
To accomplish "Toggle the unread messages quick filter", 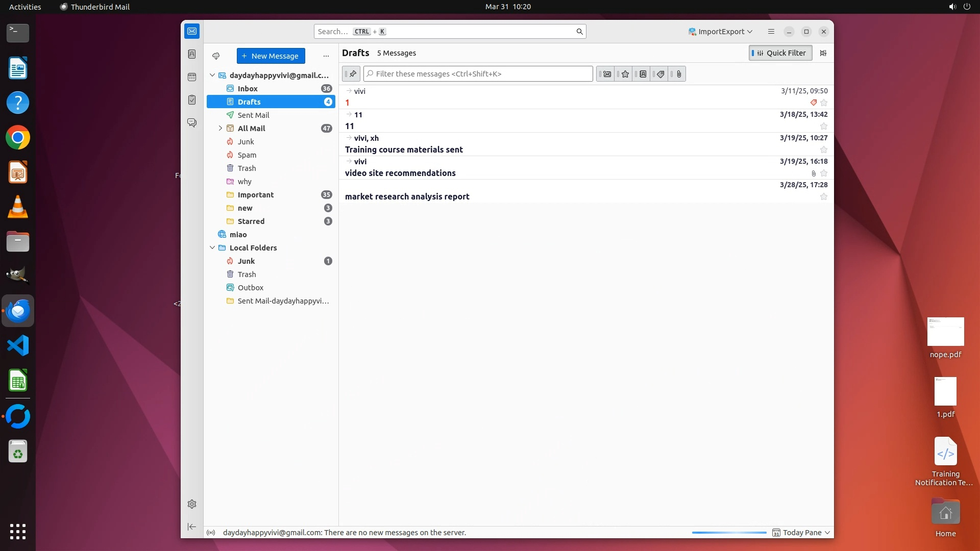I will pyautogui.click(x=606, y=74).
